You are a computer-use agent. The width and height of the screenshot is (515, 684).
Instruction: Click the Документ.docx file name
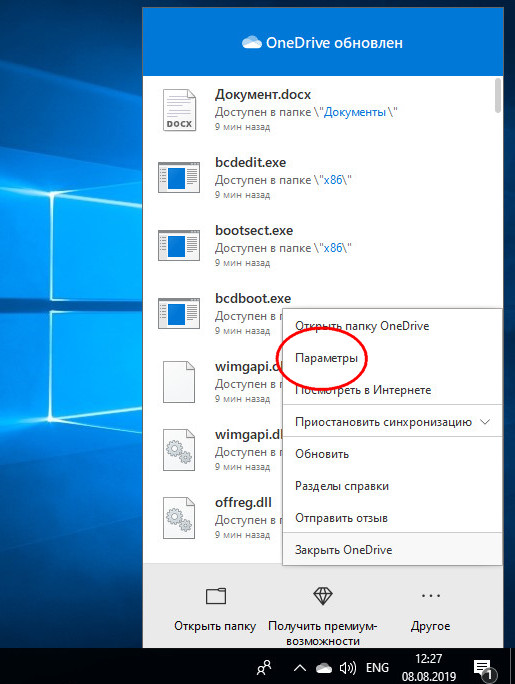click(x=263, y=95)
